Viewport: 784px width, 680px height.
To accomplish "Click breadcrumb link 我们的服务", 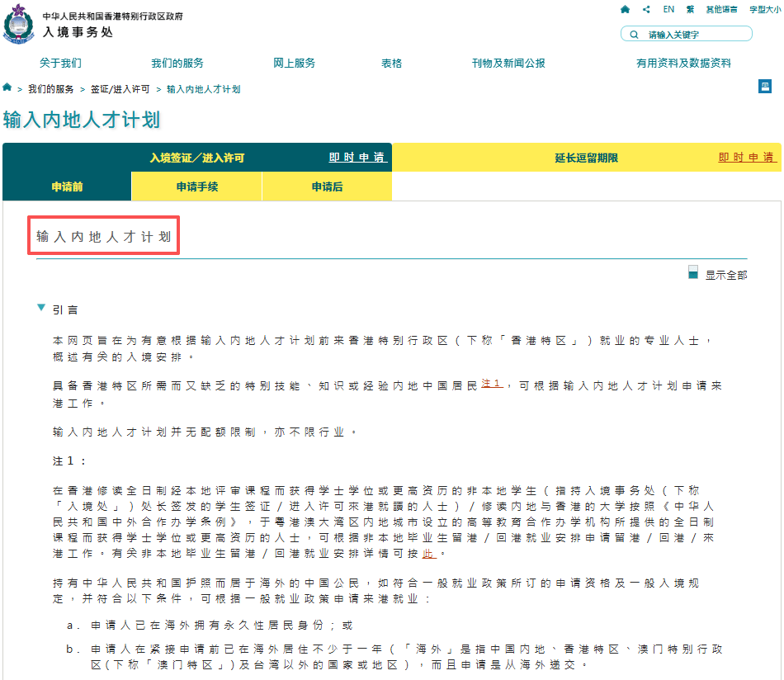I will 51,89.
